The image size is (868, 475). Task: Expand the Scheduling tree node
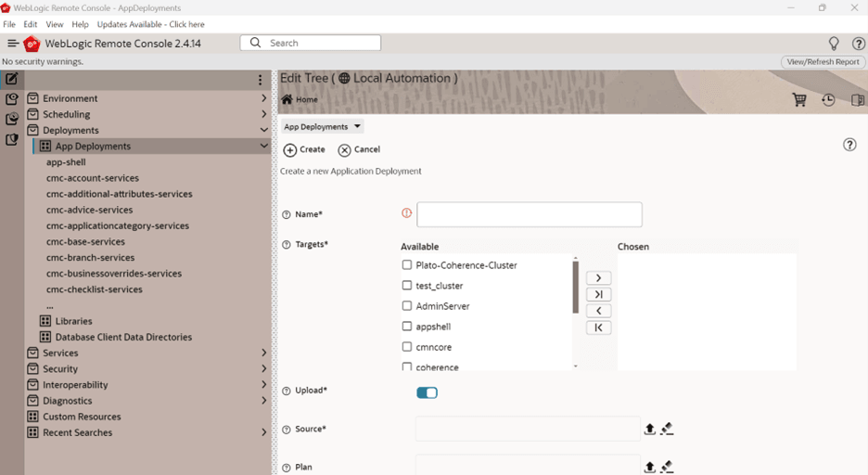264,114
